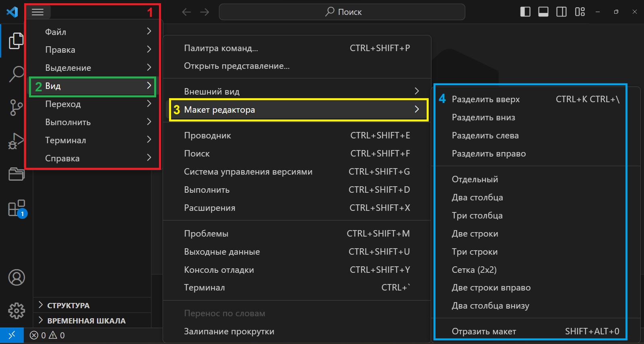Open the remote window indicator in status bar
Screen dimensions: 644x344
click(12, 335)
